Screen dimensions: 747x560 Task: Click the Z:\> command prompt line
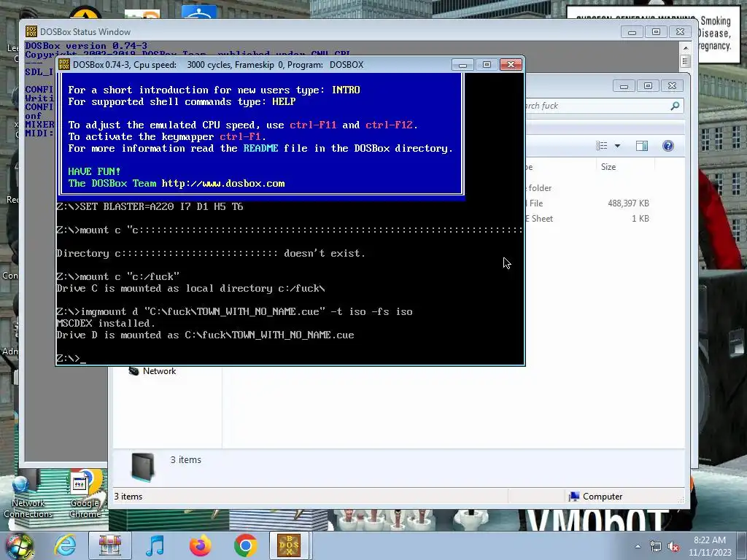[71, 359]
